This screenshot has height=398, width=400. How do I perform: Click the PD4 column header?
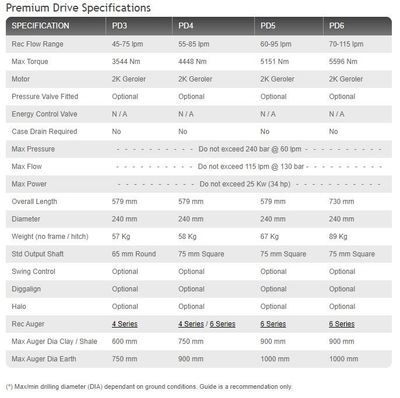tap(186, 26)
